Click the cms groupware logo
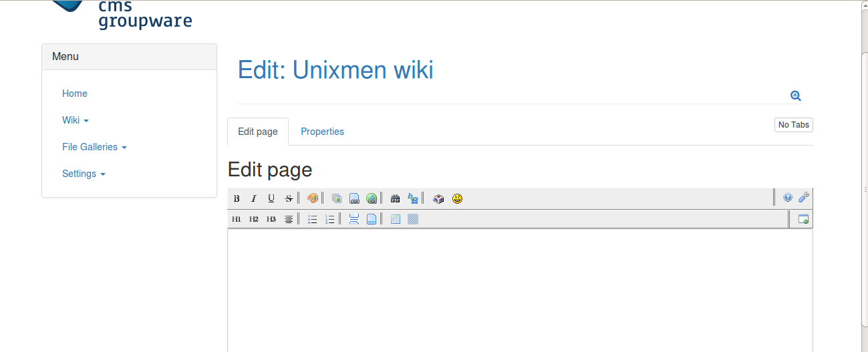This screenshot has width=868, height=352. click(122, 15)
